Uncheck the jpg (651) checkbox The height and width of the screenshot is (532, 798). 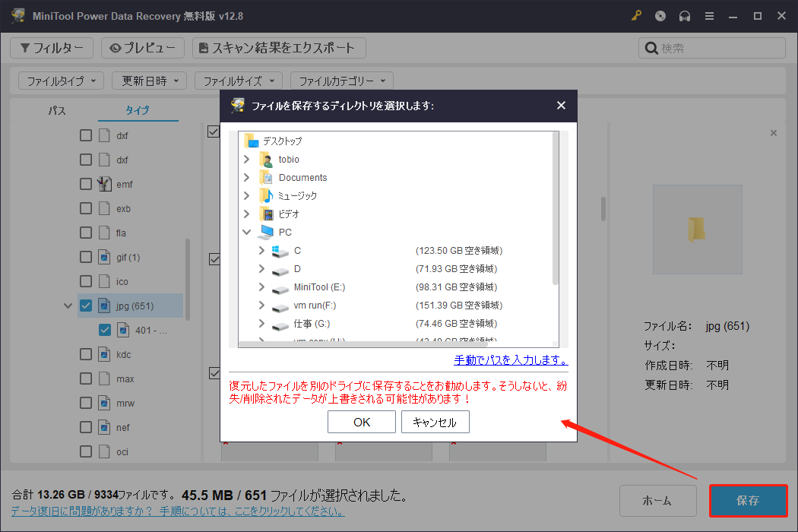point(86,306)
